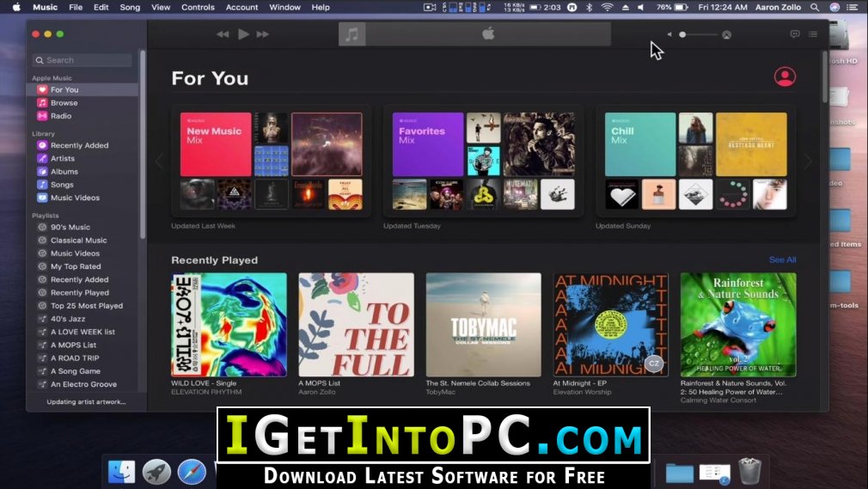This screenshot has height=489, width=868.
Task: Click TobyMac artist name link
Action: click(441, 392)
